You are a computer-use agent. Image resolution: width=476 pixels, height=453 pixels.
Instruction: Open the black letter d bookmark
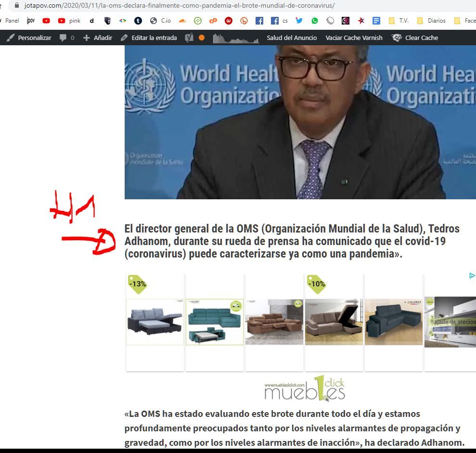tap(91, 21)
